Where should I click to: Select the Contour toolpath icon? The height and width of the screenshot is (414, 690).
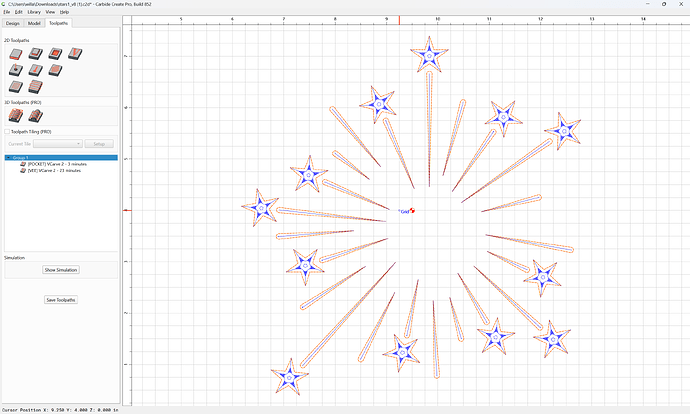tap(16, 54)
